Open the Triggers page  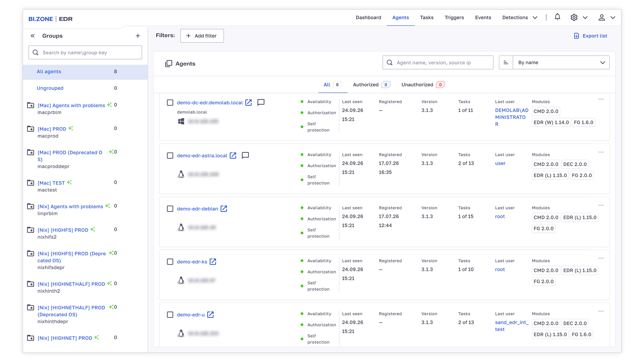pos(454,17)
